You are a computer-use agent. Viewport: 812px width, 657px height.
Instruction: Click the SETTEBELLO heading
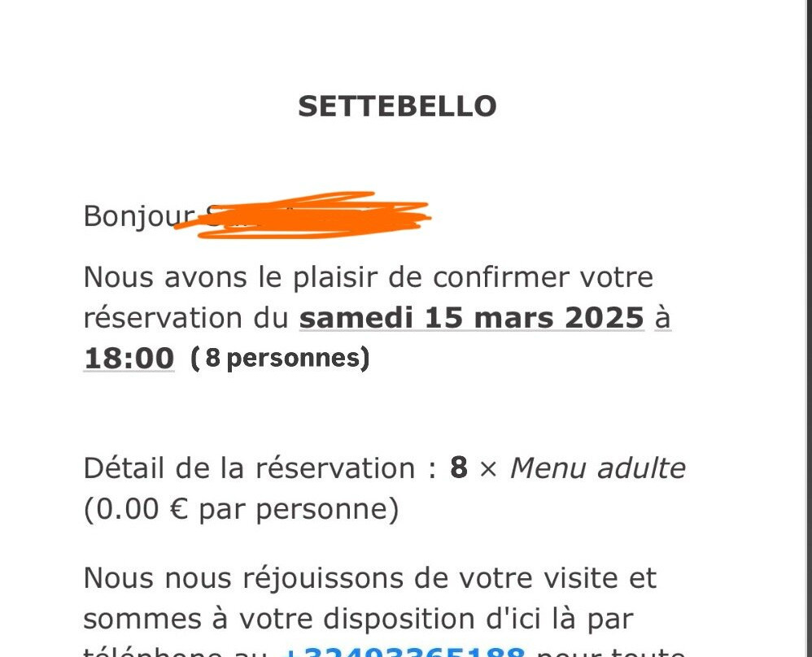click(397, 107)
